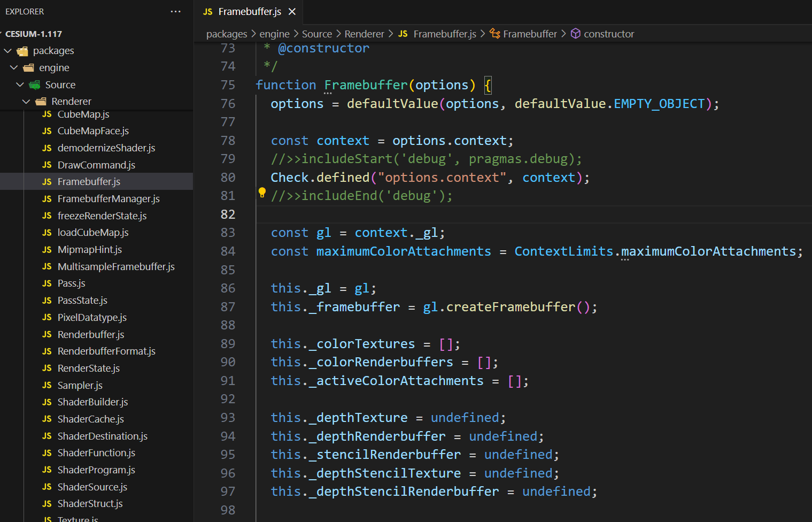This screenshot has height=522, width=812.
Task: Click JS icon beside ShaderCache.js
Action: (47, 419)
